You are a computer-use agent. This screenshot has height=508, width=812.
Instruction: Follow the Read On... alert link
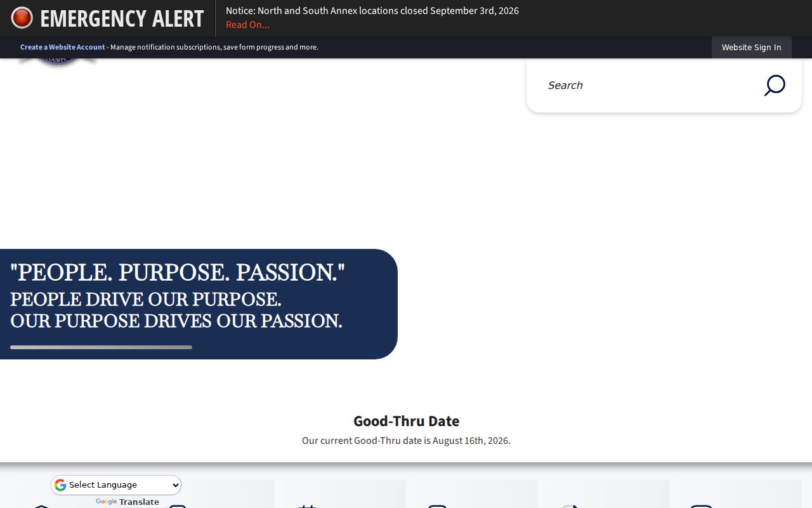click(247, 25)
